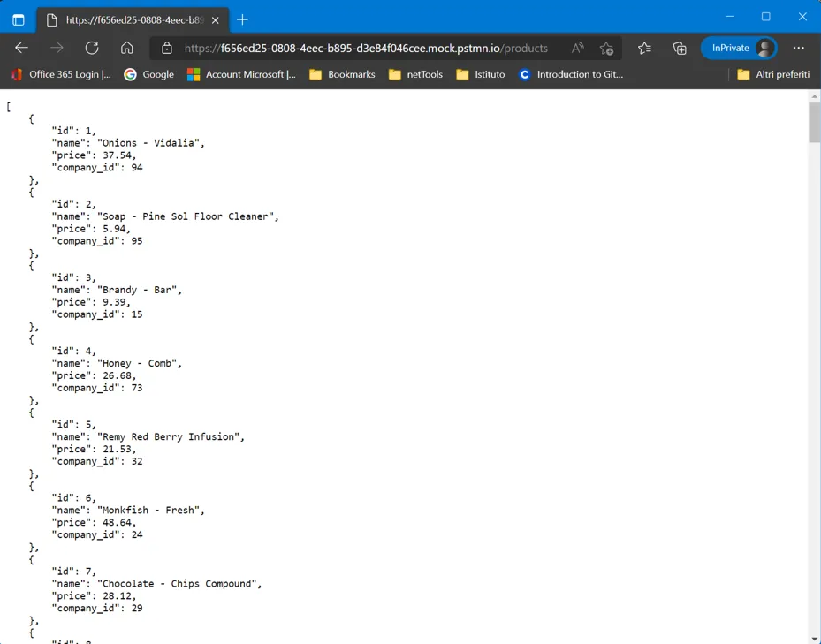Open the Favorites list icon
Image resolution: width=821 pixels, height=644 pixels.
point(644,49)
